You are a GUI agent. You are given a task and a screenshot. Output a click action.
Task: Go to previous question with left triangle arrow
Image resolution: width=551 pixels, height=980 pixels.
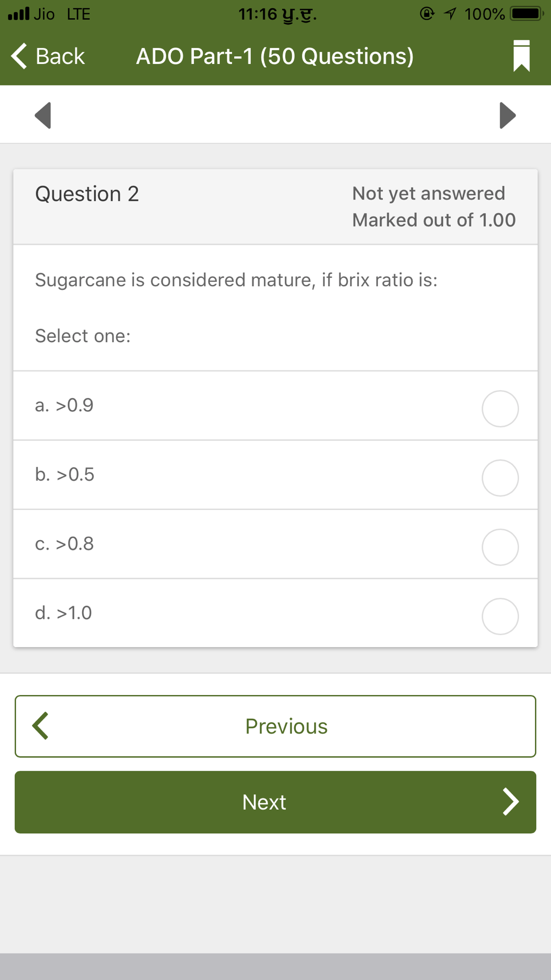coord(43,115)
